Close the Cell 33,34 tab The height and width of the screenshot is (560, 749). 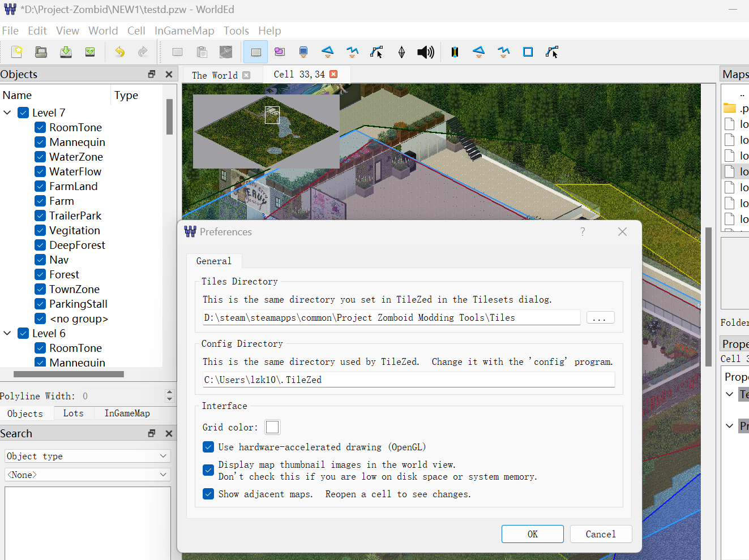[x=333, y=74]
